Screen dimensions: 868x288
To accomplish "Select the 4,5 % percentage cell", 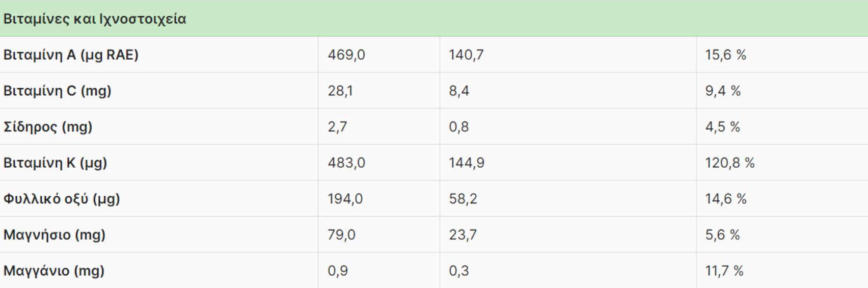I will pos(722,127).
